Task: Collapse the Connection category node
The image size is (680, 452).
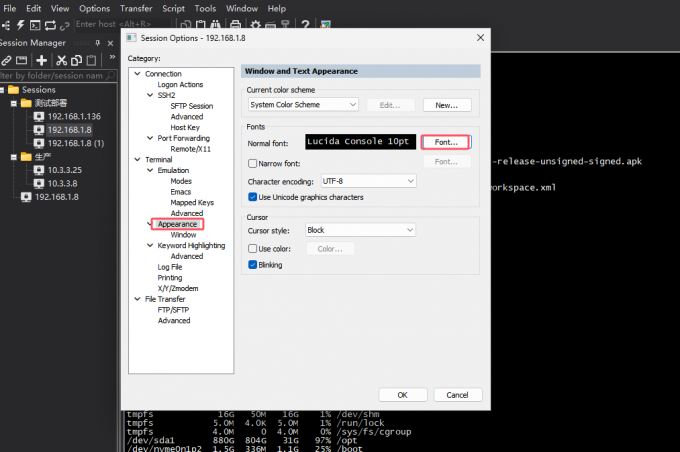Action: [137, 74]
